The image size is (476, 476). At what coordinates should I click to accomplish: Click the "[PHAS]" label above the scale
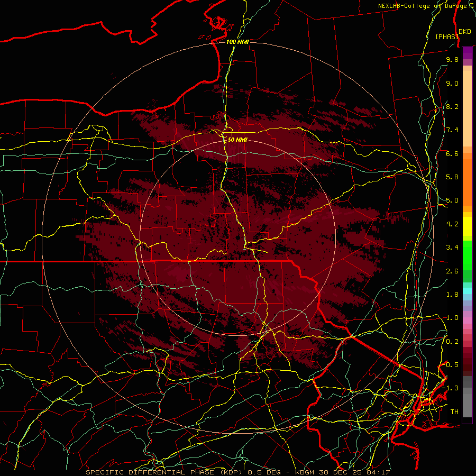point(446,36)
